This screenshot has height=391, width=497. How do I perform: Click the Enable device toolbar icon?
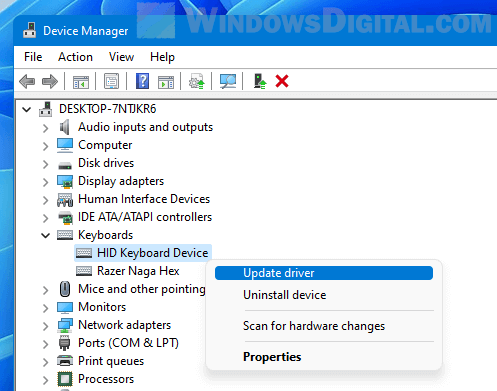pos(260,81)
